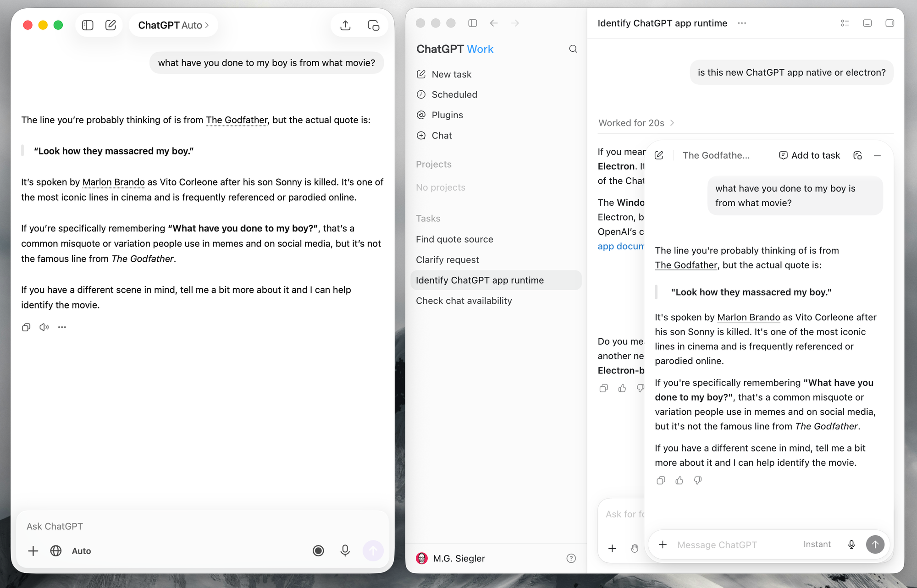This screenshot has height=588, width=917.
Task: Toggle right panel icon in Work header
Action: tap(889, 23)
